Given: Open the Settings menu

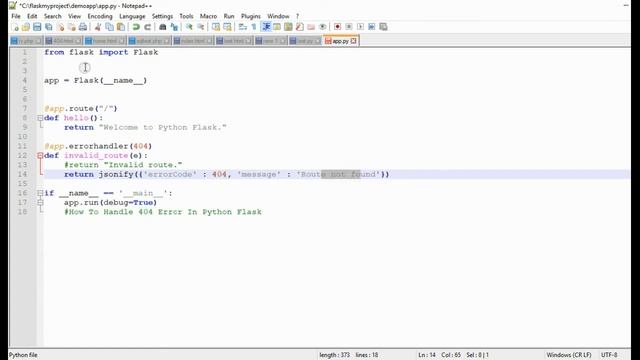Looking at the screenshot, I should pos(162,16).
